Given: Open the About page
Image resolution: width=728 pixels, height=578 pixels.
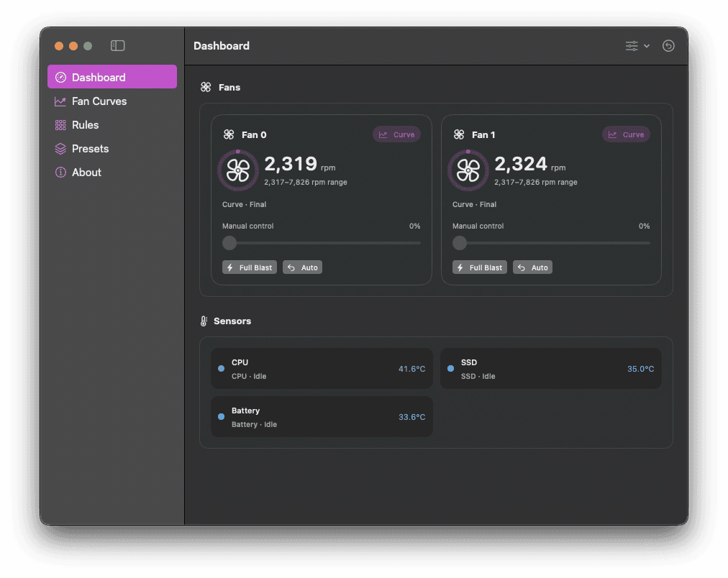Looking at the screenshot, I should coord(112,172).
